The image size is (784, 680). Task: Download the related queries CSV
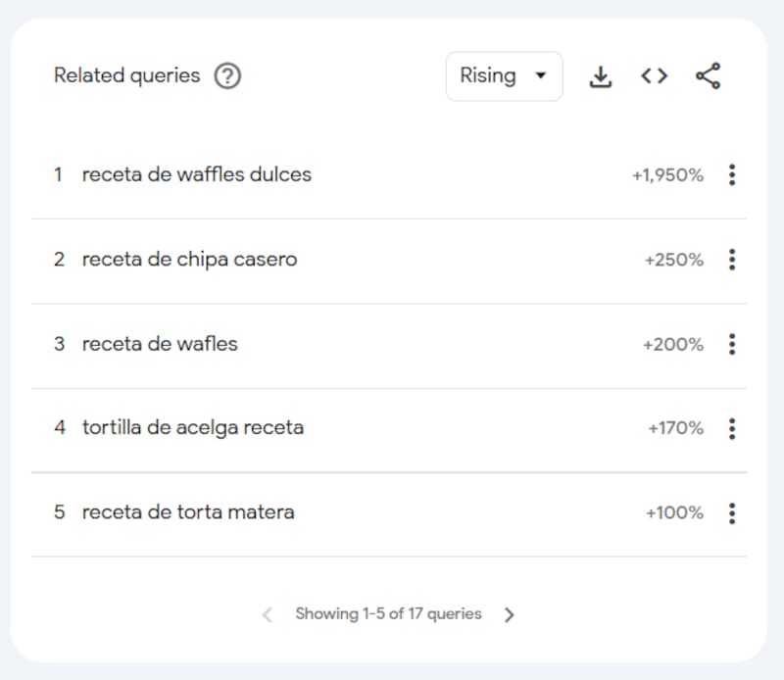coord(601,76)
